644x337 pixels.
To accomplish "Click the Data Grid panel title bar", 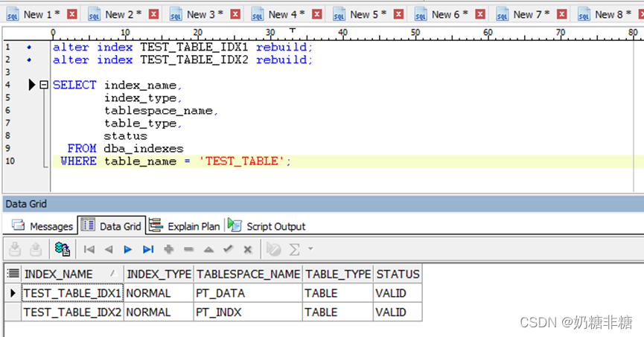I will click(323, 204).
